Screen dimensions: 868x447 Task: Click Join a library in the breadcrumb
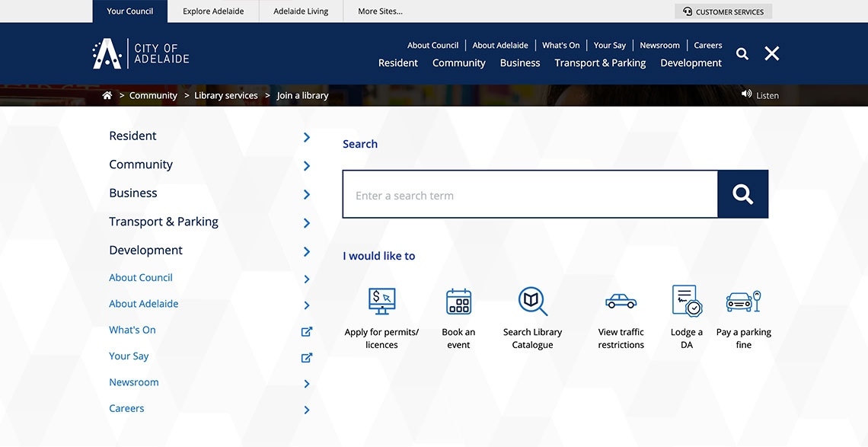pos(302,95)
